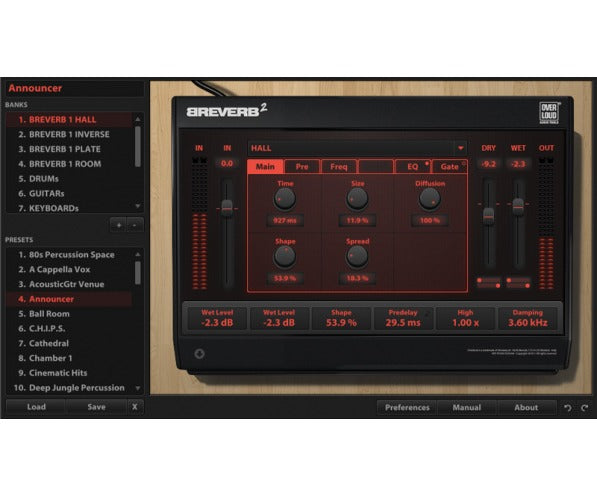
Task: Click the IN value field showing 0.0
Action: (x=227, y=163)
